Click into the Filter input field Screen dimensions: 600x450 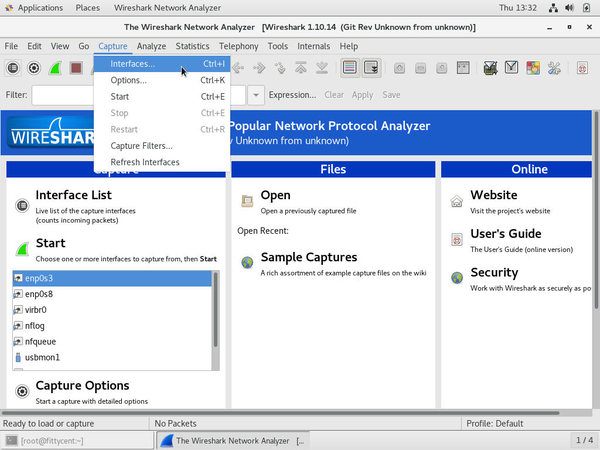[139, 95]
